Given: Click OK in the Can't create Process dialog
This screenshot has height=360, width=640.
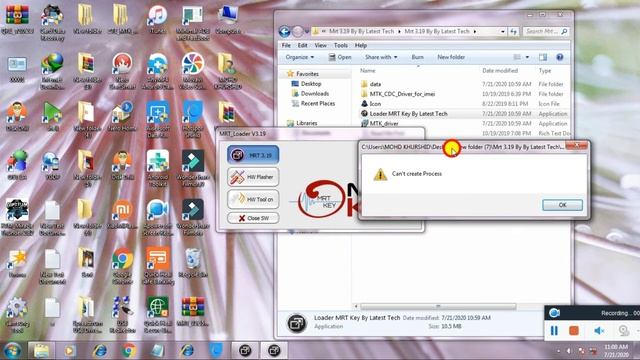Looking at the screenshot, I should click(x=562, y=205).
